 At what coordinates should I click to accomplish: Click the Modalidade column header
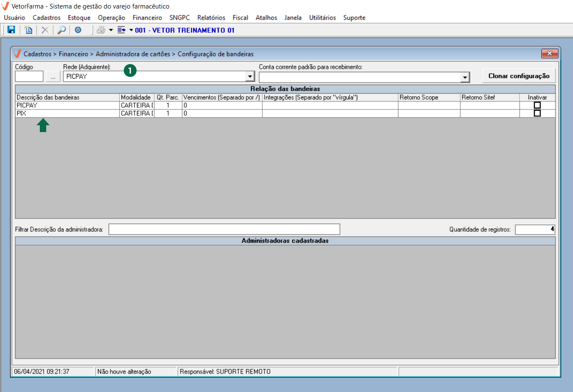(137, 97)
